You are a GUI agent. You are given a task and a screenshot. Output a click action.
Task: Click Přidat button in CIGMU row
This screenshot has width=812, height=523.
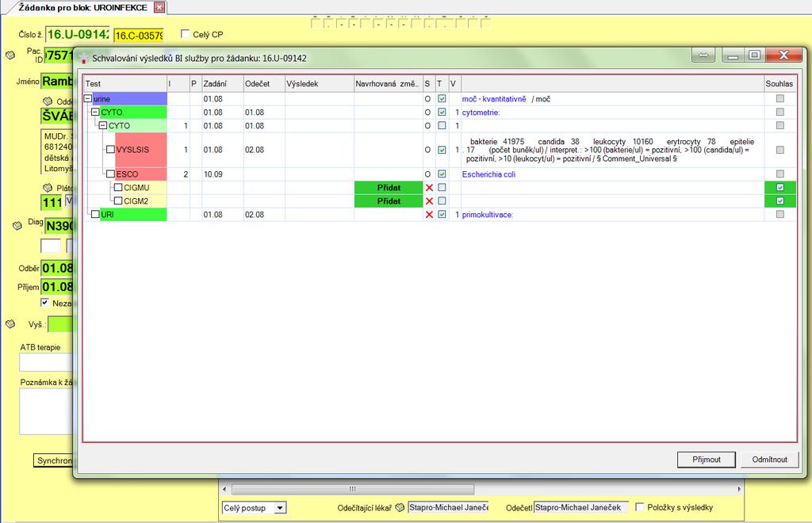pos(389,187)
